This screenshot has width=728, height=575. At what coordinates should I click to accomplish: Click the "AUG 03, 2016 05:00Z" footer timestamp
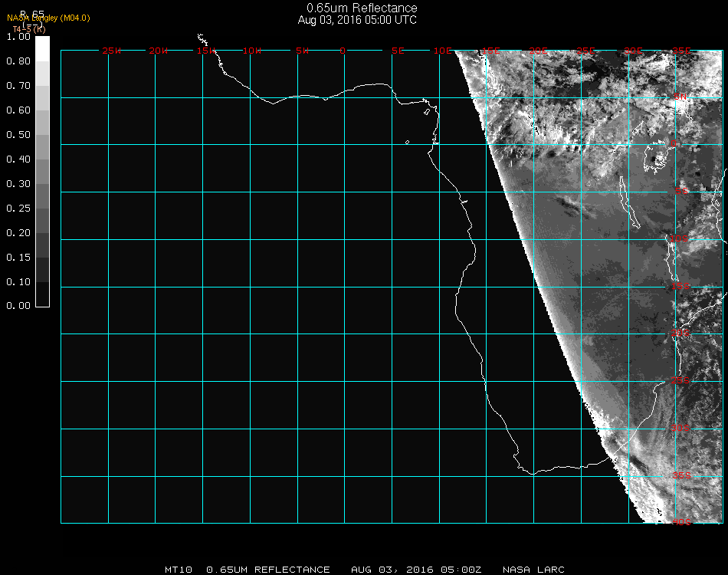coord(416,570)
